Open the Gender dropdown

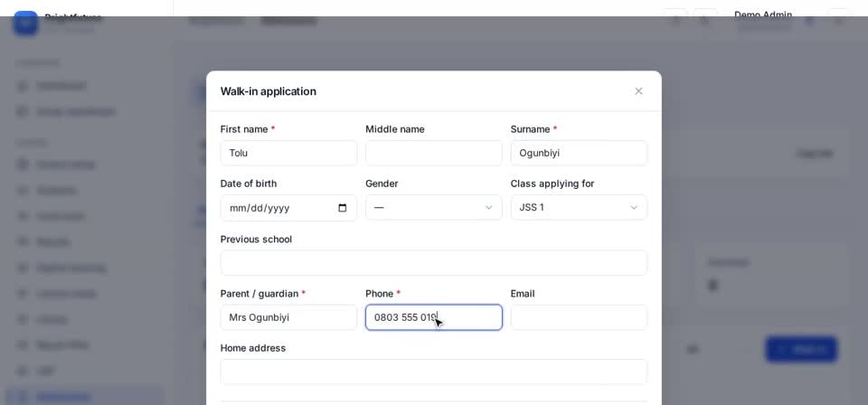(x=433, y=208)
